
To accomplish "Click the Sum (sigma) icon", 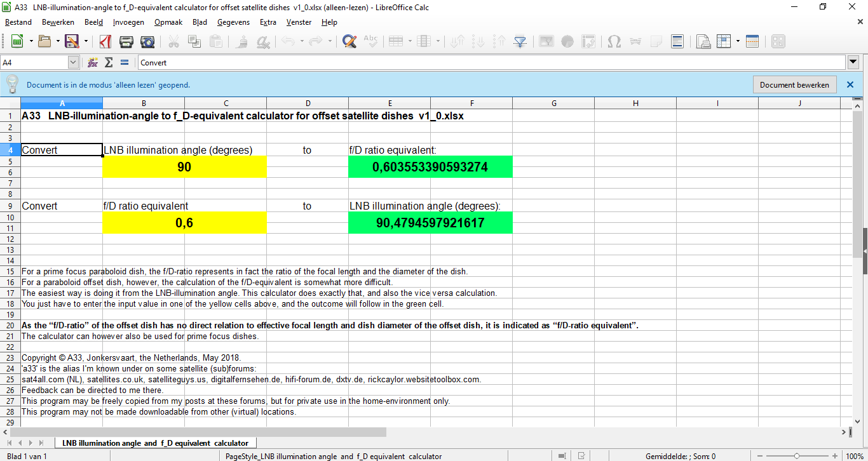I will click(x=109, y=63).
